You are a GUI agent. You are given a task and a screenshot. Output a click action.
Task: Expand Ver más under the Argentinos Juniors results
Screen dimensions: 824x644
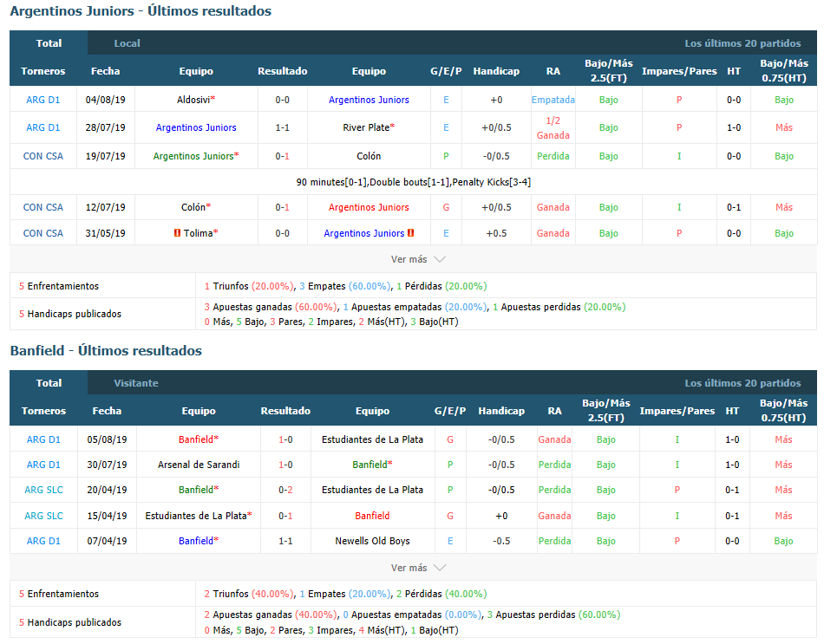[x=418, y=259]
